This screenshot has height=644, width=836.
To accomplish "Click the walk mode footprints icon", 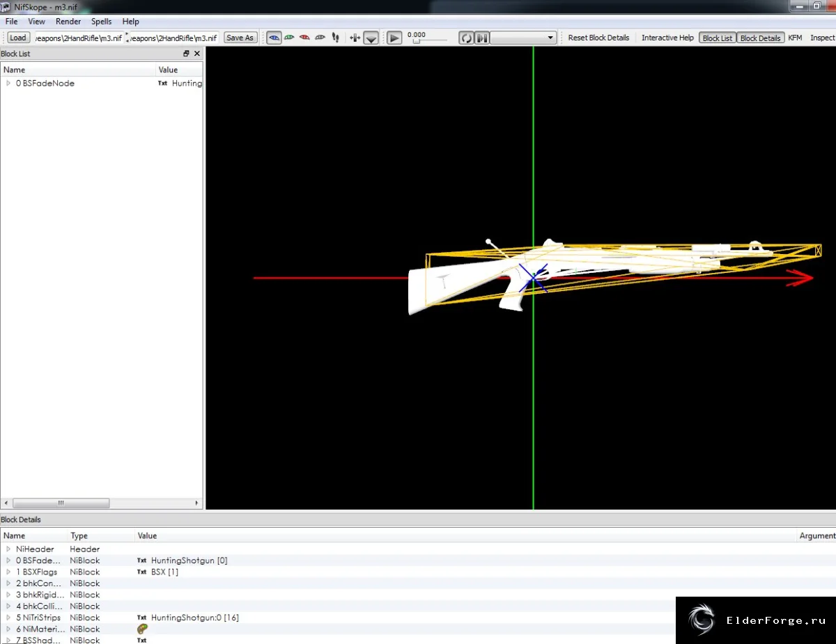I will [335, 38].
